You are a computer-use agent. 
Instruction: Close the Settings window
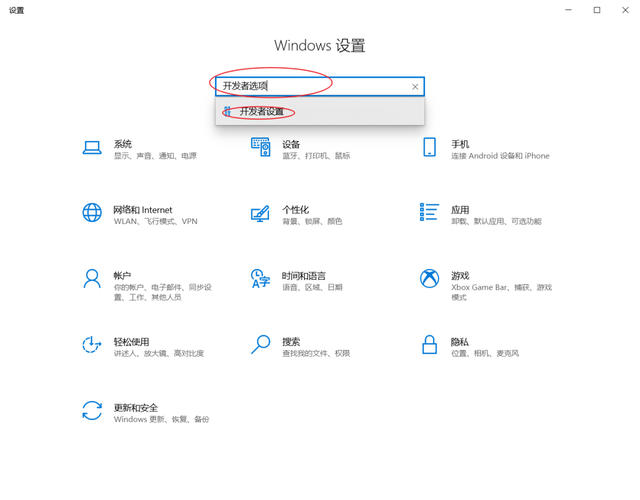click(625, 10)
